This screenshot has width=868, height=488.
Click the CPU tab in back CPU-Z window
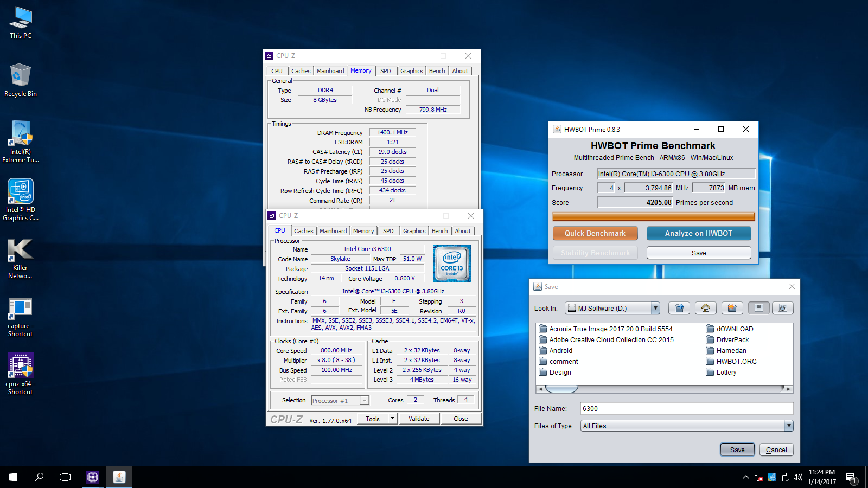click(x=277, y=71)
